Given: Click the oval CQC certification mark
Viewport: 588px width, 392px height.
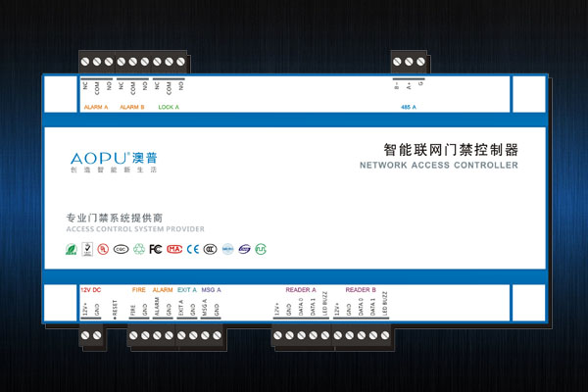Looking at the screenshot, I should [x=122, y=249].
